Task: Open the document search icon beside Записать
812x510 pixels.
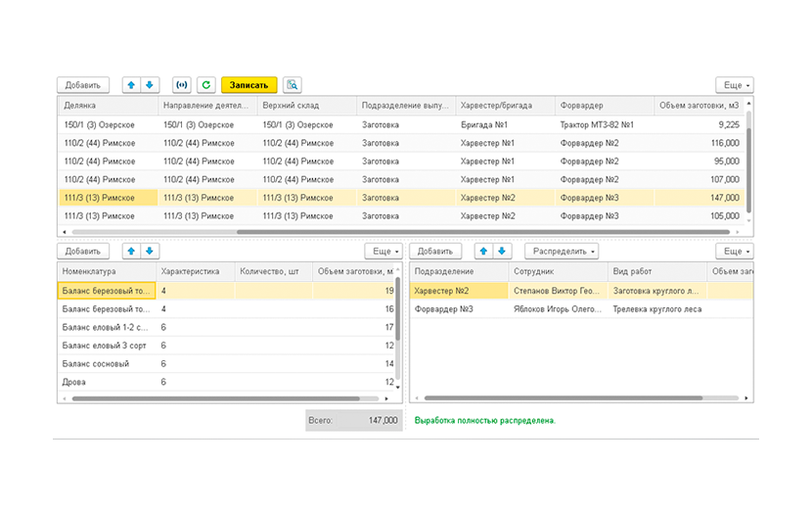Action: pos(293,85)
